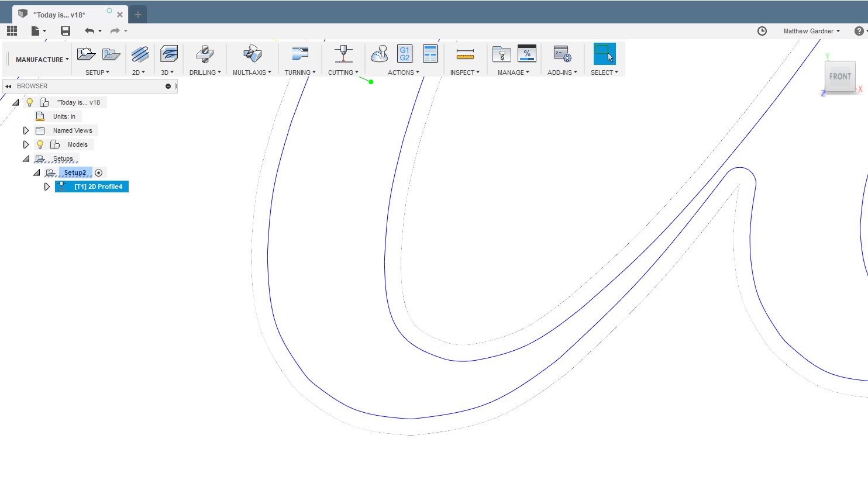Expand the Named Views tree node
Screen dimensions: 868x480
click(26, 130)
